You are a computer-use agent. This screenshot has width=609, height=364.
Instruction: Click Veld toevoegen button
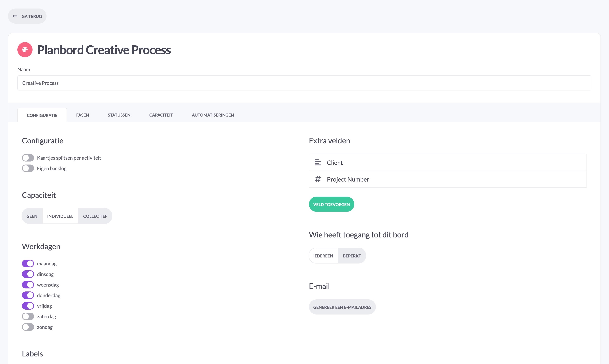331,204
